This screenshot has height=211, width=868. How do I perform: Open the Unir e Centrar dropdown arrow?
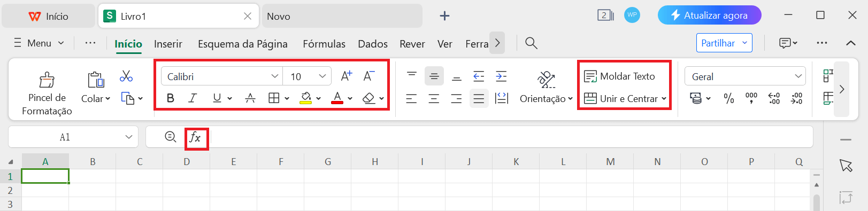(x=664, y=99)
